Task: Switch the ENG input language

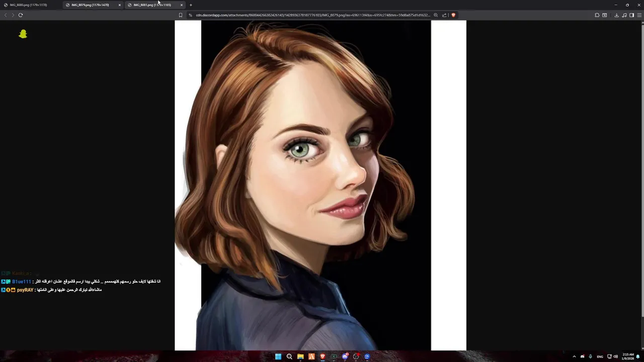Action: 600,356
